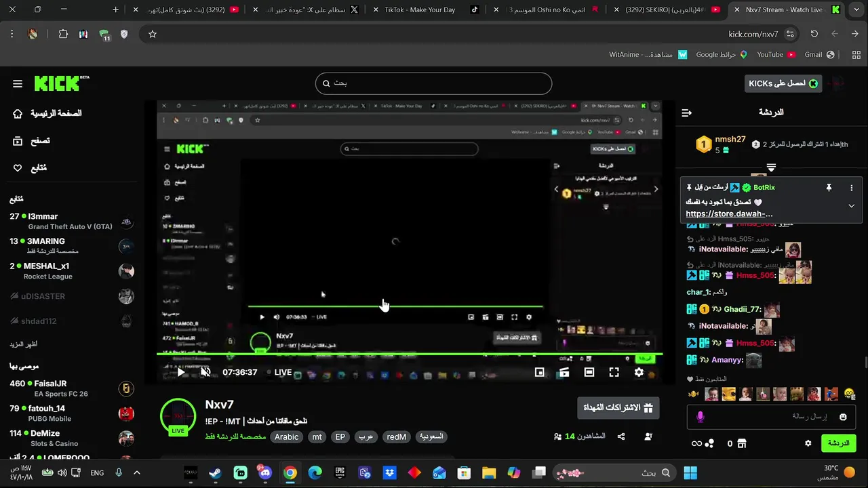Open recommended channel FaisalJR
This screenshot has height=488, width=868.
tap(71, 388)
